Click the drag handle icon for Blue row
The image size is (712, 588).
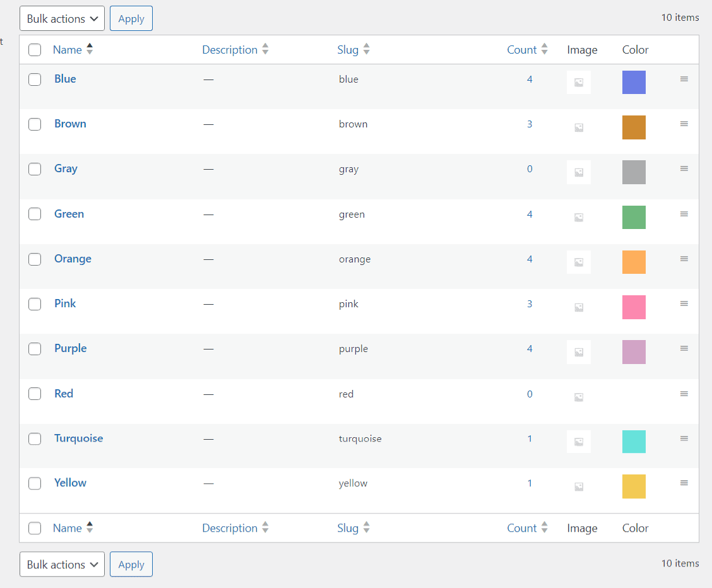[684, 79]
